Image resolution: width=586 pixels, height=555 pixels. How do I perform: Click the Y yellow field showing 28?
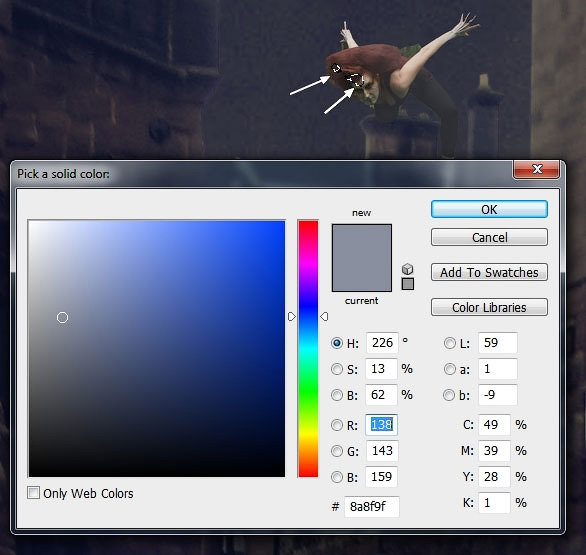click(494, 477)
